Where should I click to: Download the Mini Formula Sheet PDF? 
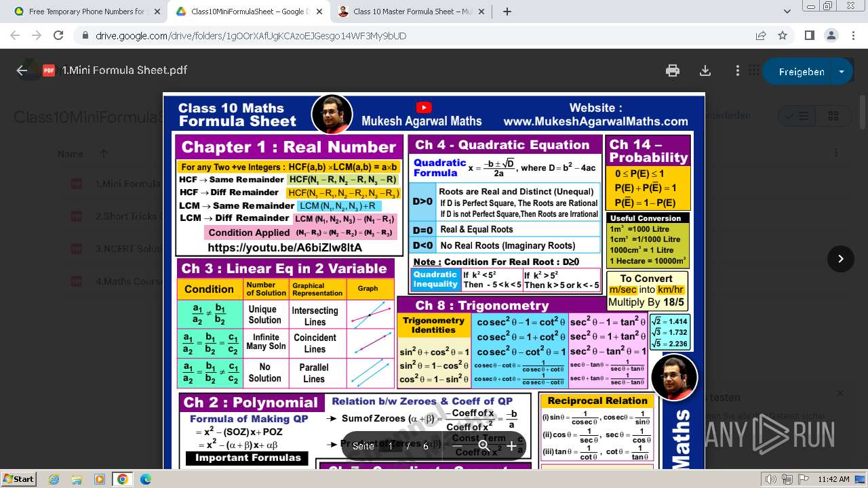pyautogui.click(x=705, y=70)
